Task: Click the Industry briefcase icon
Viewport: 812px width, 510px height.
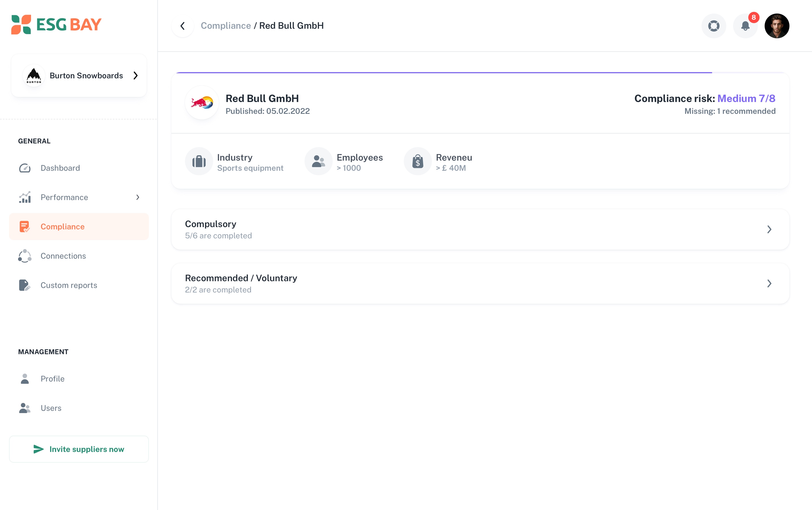Action: 199,161
